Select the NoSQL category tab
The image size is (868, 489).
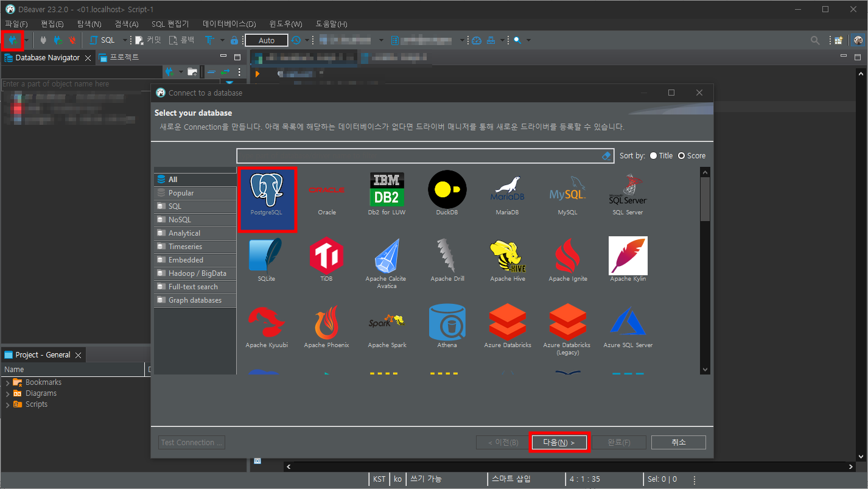(x=195, y=220)
